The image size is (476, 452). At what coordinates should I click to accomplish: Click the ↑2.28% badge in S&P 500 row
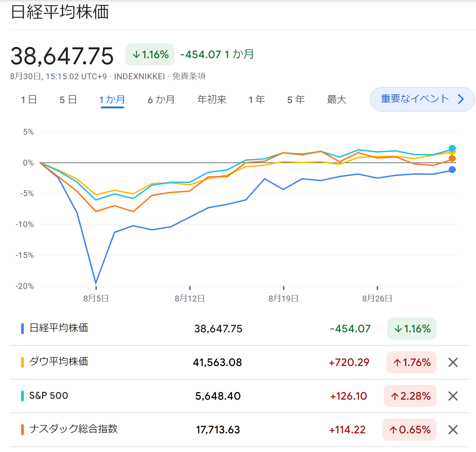click(410, 396)
